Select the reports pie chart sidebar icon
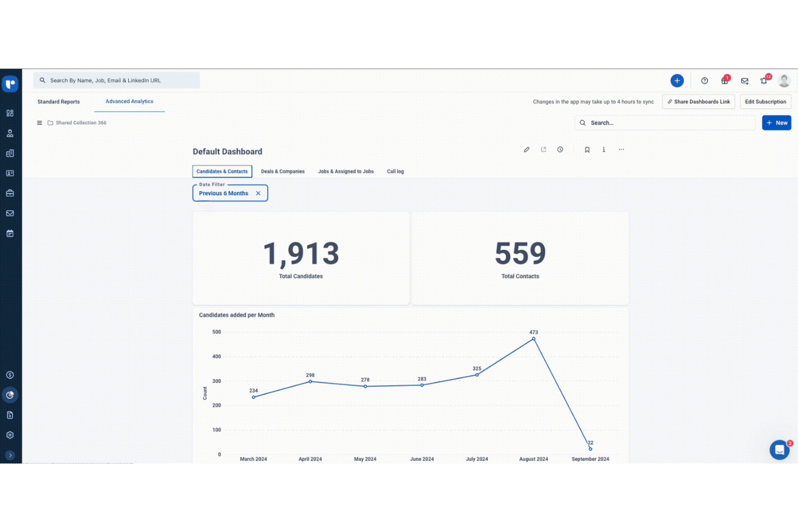 coord(10,395)
